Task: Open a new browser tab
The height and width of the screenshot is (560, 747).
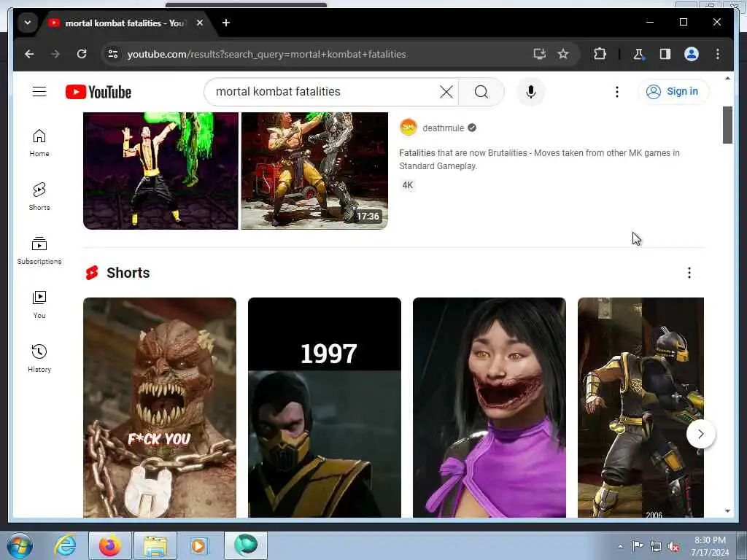Action: coord(226,23)
